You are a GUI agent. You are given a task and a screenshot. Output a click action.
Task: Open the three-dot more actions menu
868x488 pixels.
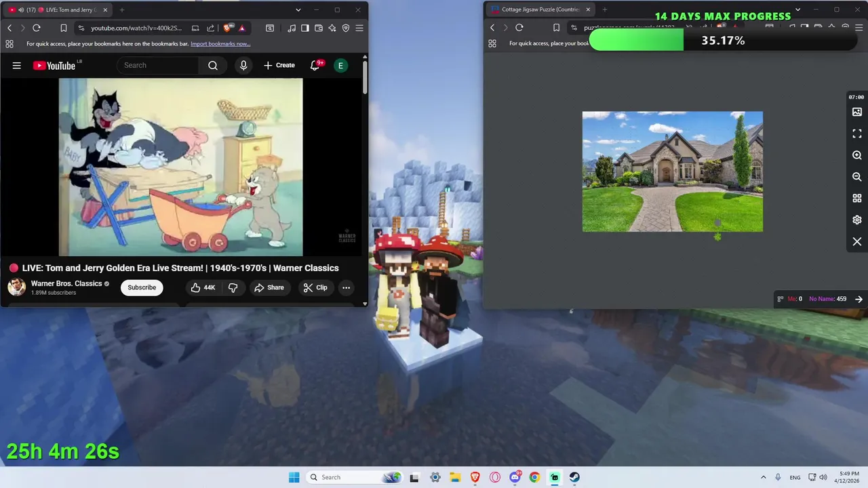346,287
